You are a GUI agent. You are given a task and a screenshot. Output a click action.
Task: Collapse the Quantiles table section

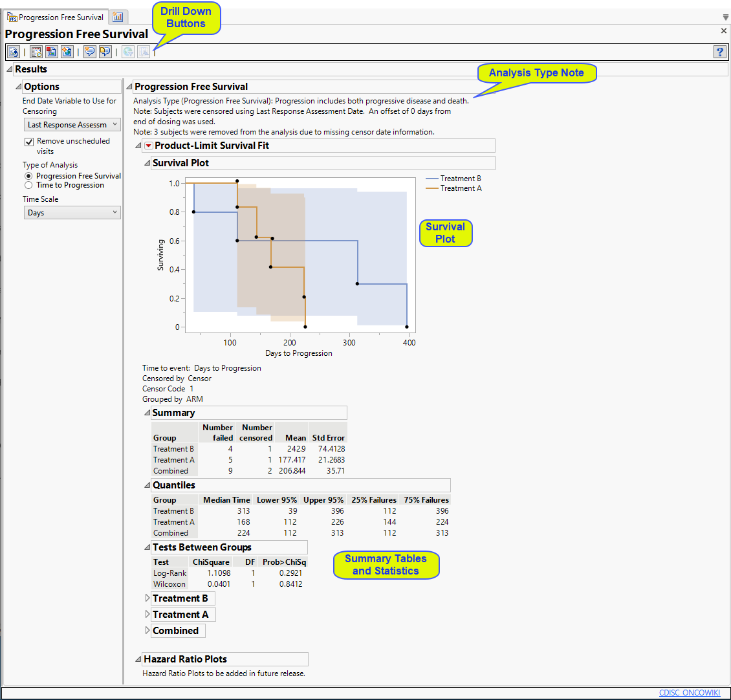tap(147, 485)
